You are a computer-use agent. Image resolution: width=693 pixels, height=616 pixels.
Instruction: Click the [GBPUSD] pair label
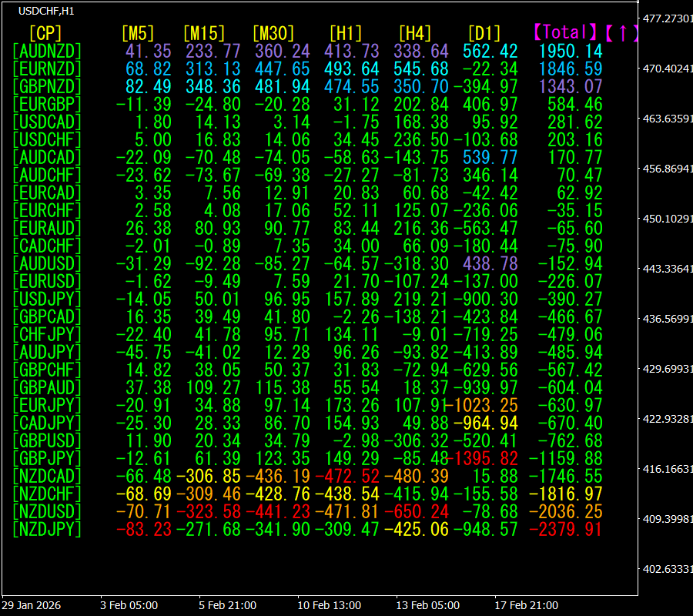click(47, 440)
